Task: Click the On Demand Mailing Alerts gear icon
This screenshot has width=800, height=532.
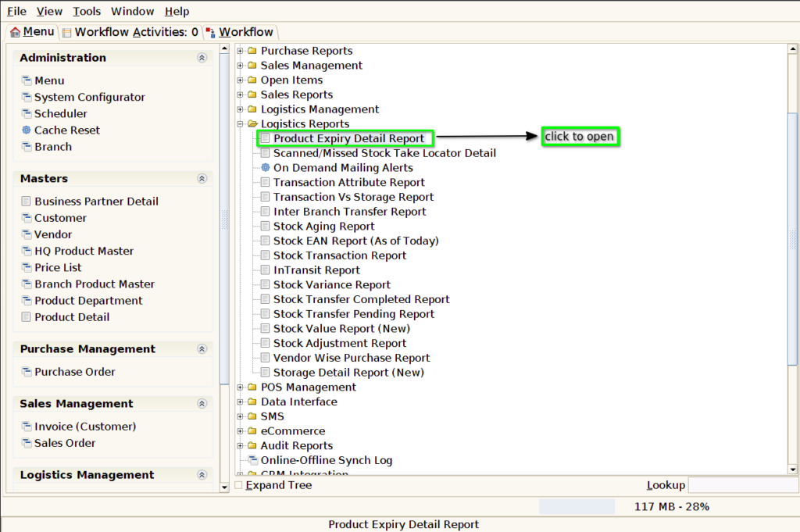Action: [x=266, y=167]
